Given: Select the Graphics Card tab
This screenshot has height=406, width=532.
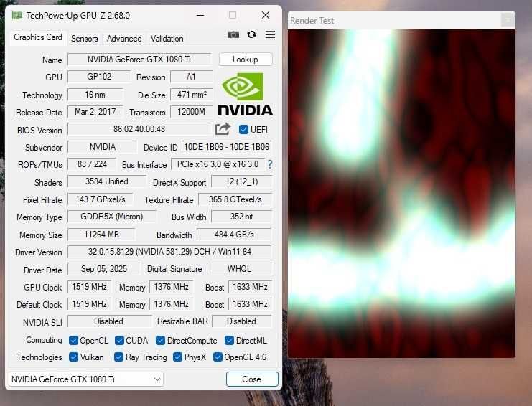Looking at the screenshot, I should 38,37.
